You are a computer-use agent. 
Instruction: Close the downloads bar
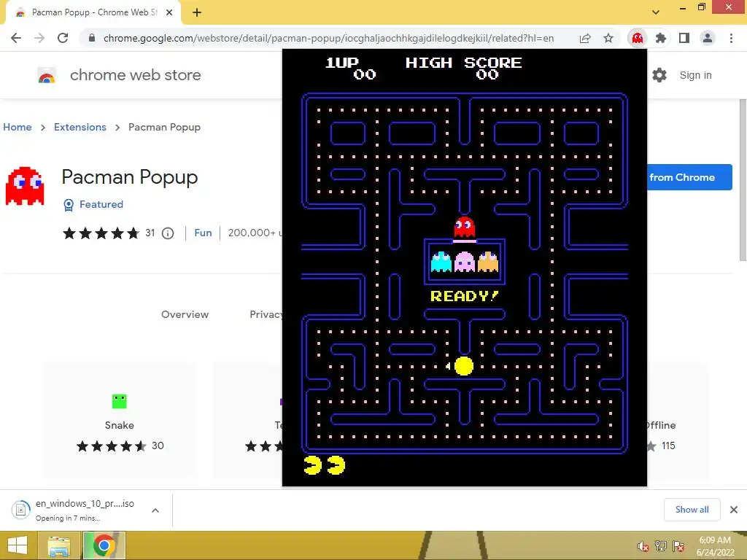pyautogui.click(x=734, y=510)
